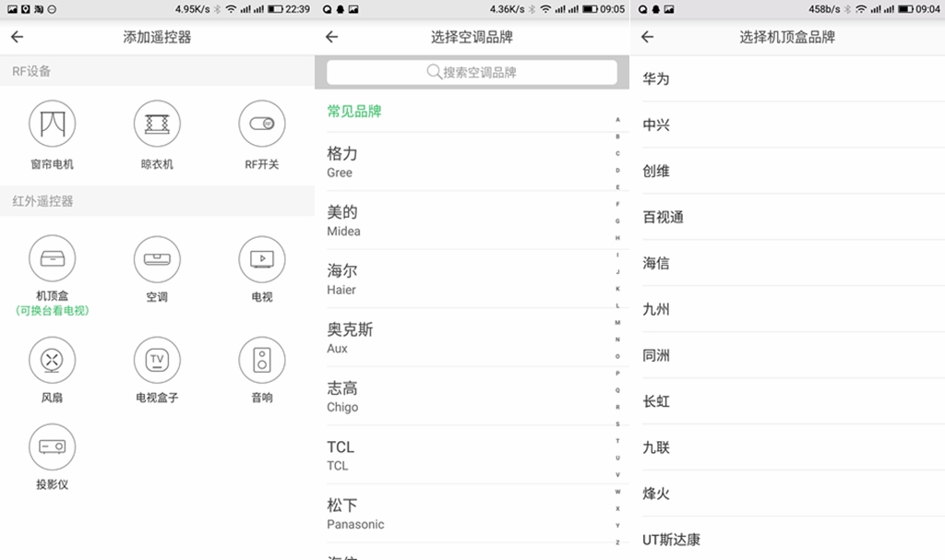Viewport: 945px width, 560px height.
Task: Tap the 09:05 status bar Wi-Fi icon
Action: 545,9
